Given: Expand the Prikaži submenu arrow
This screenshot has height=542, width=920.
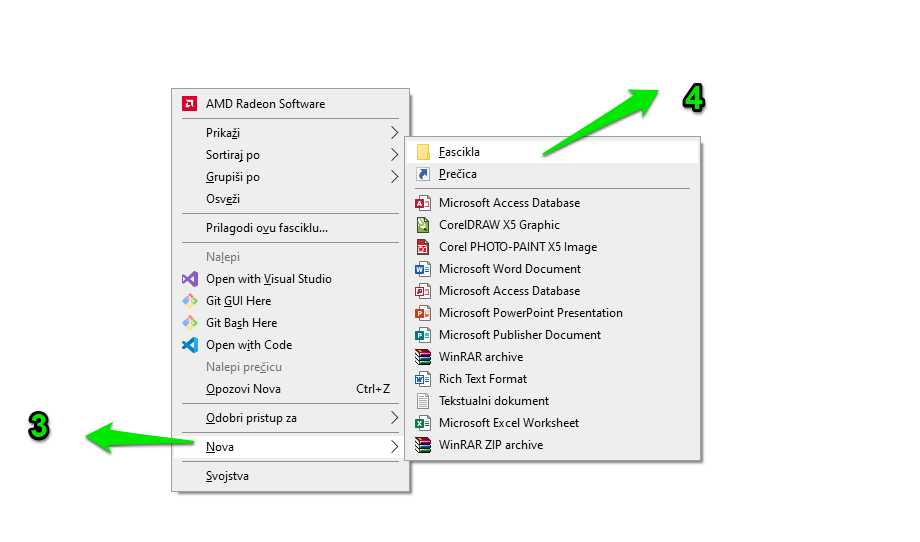Looking at the screenshot, I should pos(394,133).
